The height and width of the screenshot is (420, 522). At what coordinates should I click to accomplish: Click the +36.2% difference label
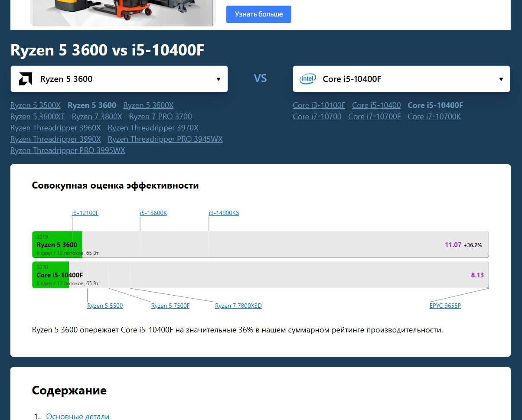pyautogui.click(x=473, y=245)
